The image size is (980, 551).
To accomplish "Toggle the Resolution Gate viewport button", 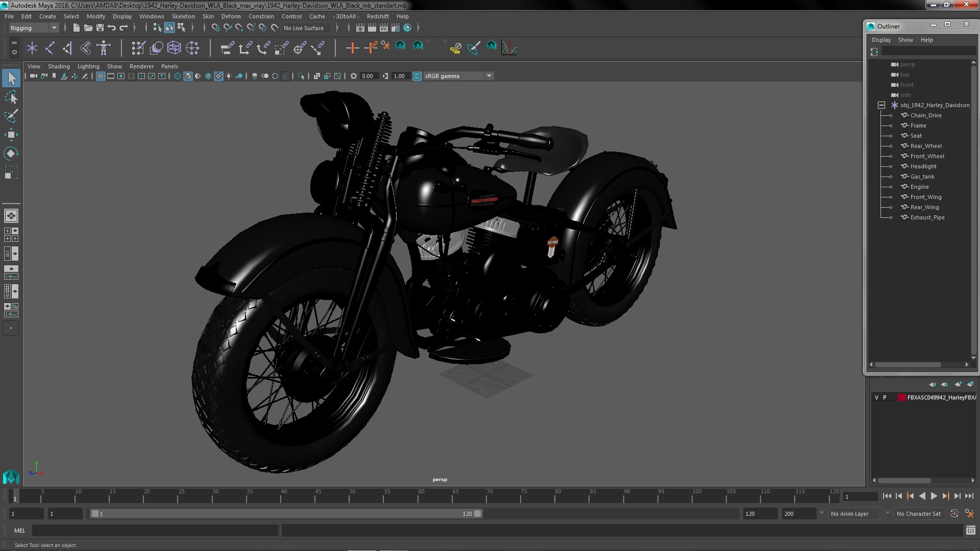I will pyautogui.click(x=121, y=76).
